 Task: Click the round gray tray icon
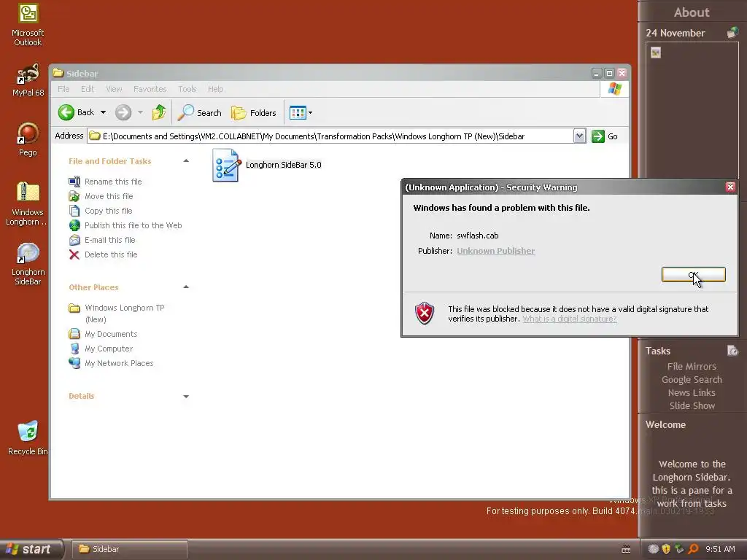pyautogui.click(x=653, y=549)
